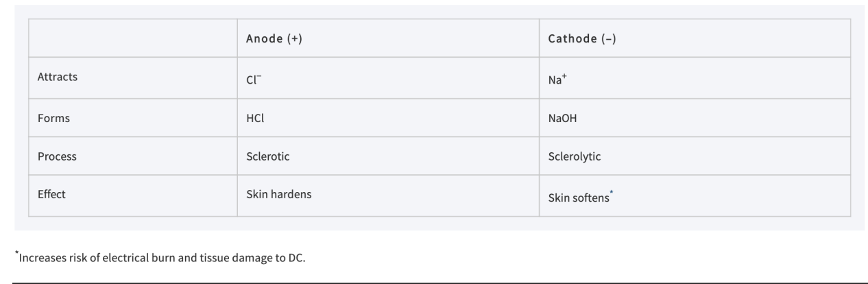Select the Effect row label

point(51,194)
